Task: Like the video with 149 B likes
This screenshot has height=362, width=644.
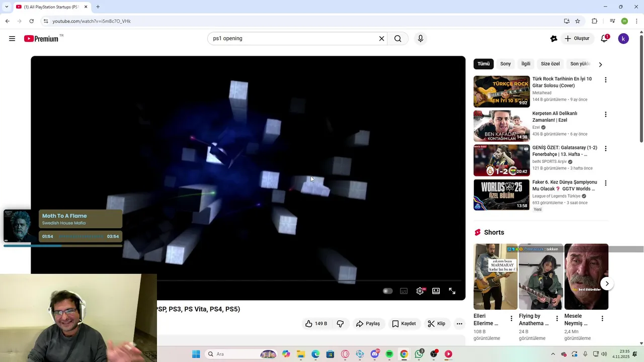Action: [x=316, y=324]
